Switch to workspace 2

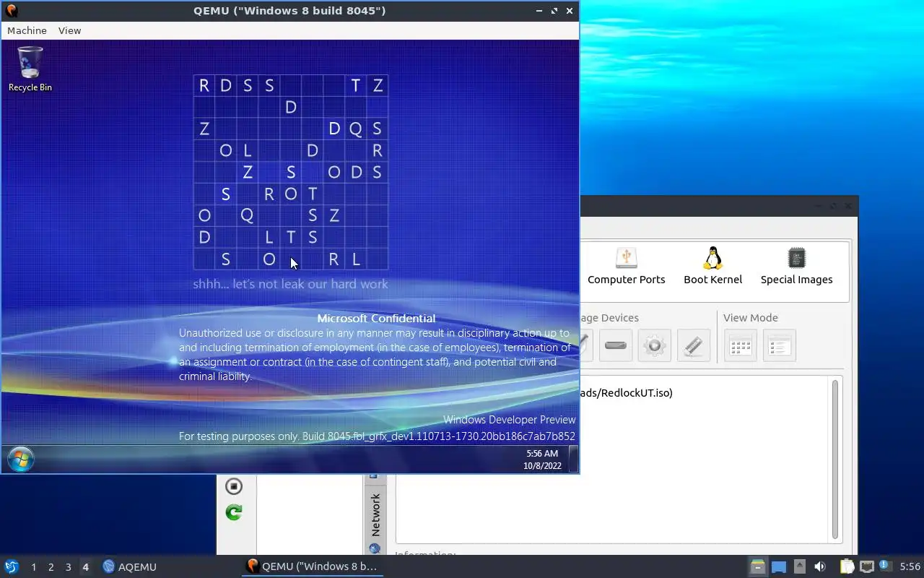coord(51,567)
